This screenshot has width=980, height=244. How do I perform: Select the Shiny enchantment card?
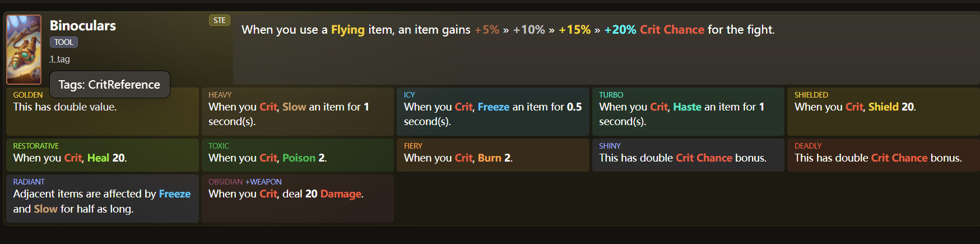coord(688,154)
